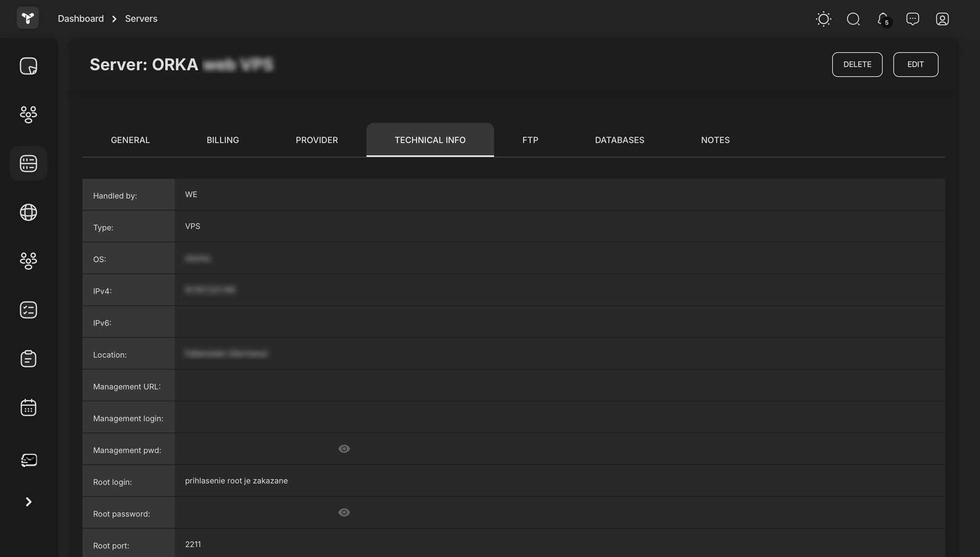Screen dimensions: 980x557
Task: Switch to the Databases tab
Action: 619,140
